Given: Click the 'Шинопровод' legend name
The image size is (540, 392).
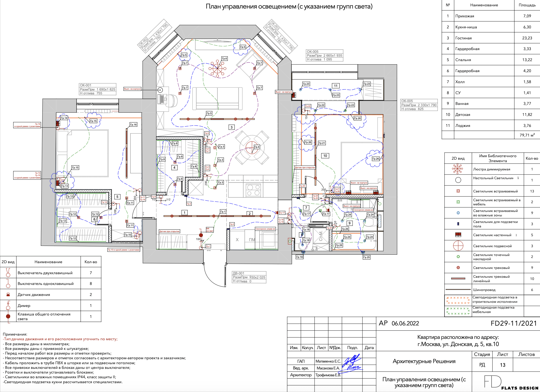Looking at the screenshot, I should pyautogui.click(x=484, y=290).
